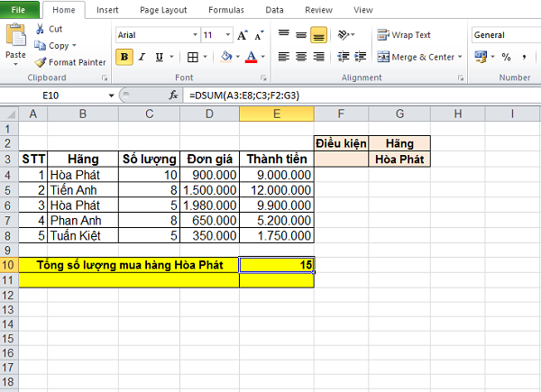Screen dimensions: 541x392
Task: Open Font dialog launcher
Action: [263, 78]
